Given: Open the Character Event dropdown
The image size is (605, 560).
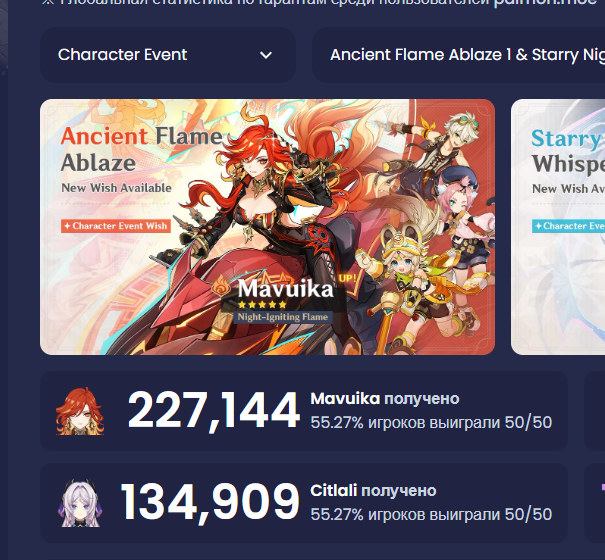Looking at the screenshot, I should [168, 55].
